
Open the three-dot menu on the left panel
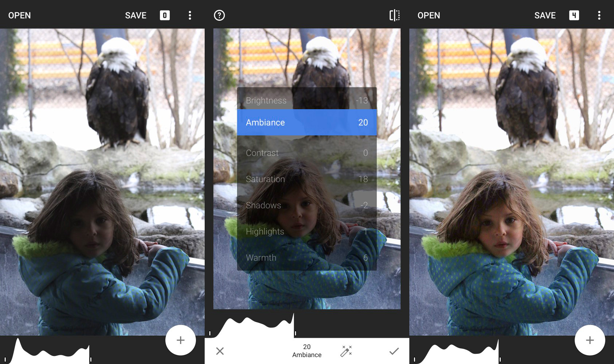[x=190, y=15]
